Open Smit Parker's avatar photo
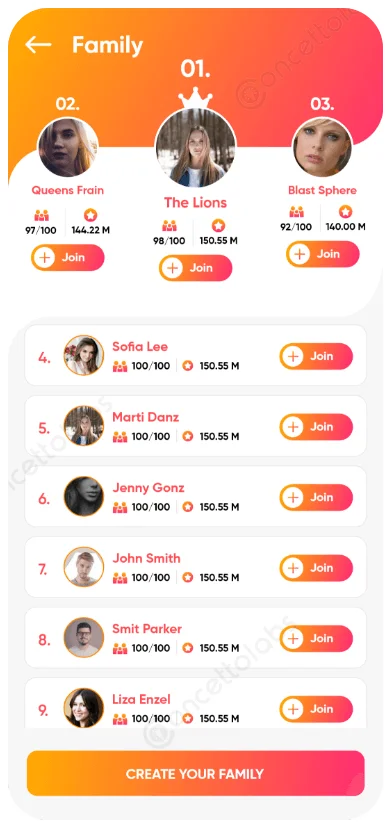This screenshot has width=391, height=828. (x=84, y=637)
